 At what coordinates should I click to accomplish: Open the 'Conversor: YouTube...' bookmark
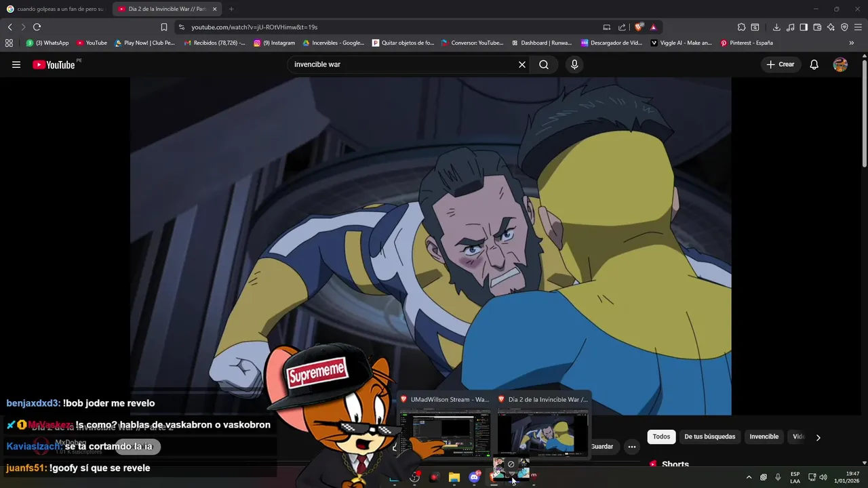(x=472, y=43)
